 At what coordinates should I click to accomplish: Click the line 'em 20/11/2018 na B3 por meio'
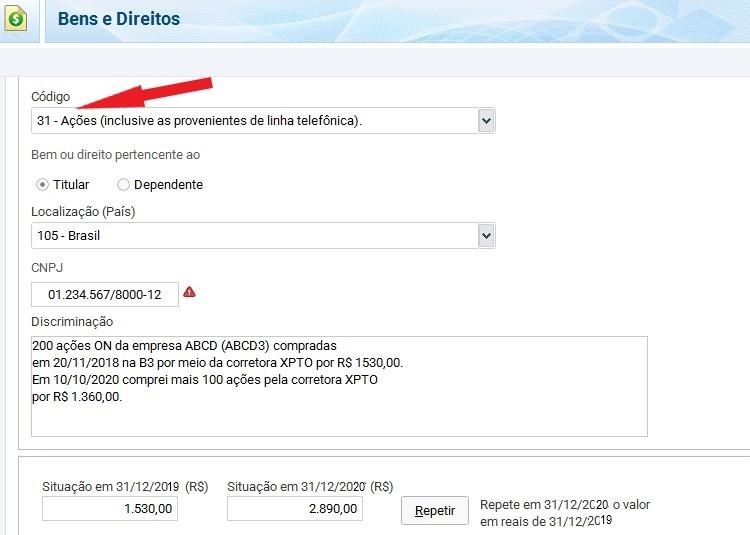click(x=218, y=363)
